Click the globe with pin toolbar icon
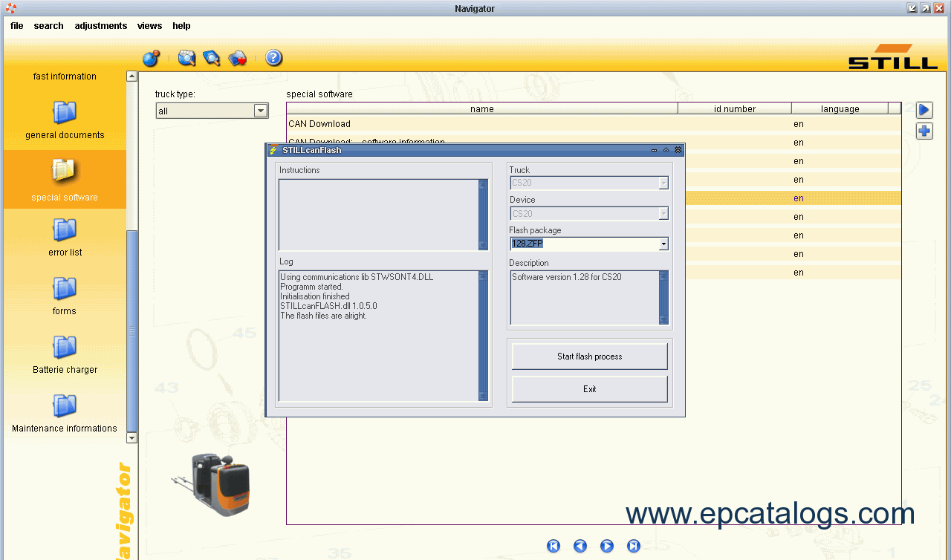Screen dimensions: 951x560 click(151, 58)
